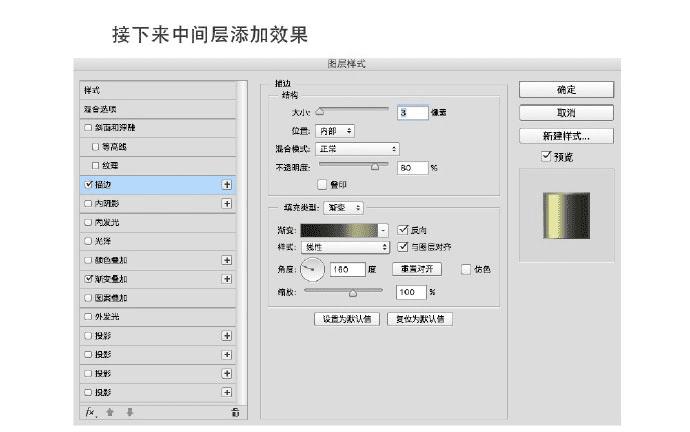Uncheck the 描边 checkbox
The width and height of the screenshot is (690, 432).
point(88,184)
